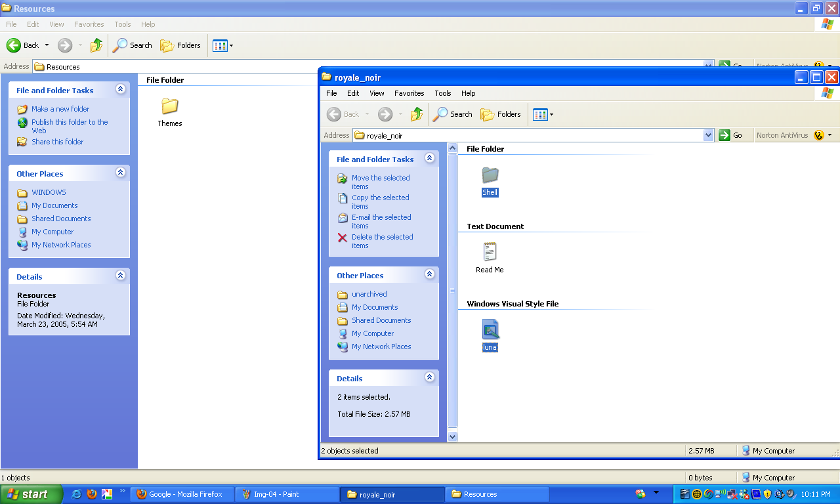Switch to Img-04 - Paint taskbar button

[287, 494]
